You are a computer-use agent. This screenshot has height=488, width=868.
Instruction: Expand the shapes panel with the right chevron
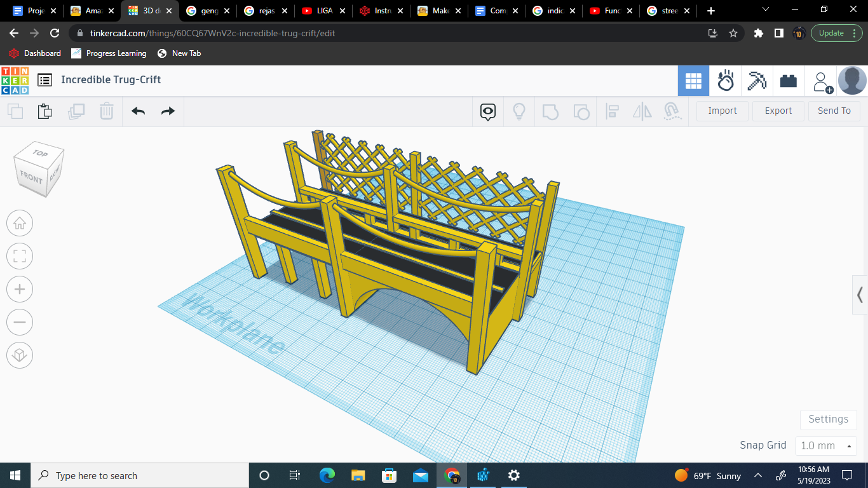[x=859, y=295]
